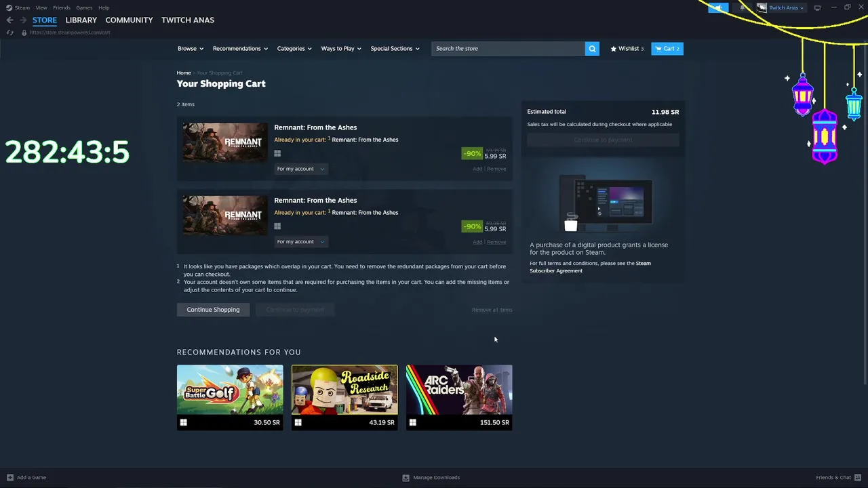Switch to the STORE tab
This screenshot has height=488, width=868.
point(45,20)
